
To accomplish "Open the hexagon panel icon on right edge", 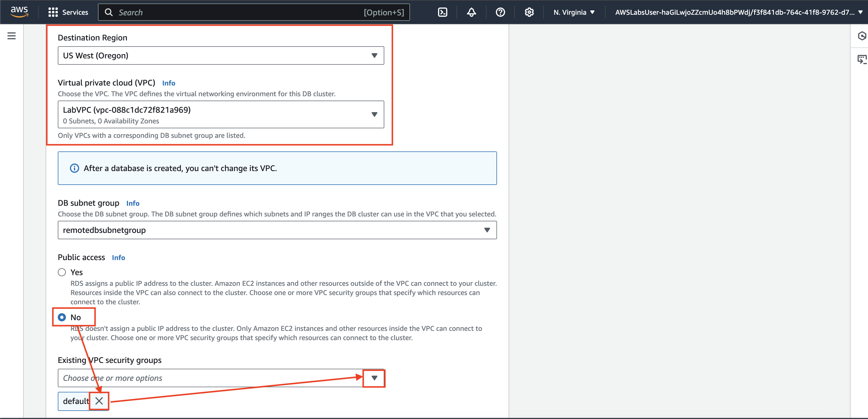I will coord(862,36).
